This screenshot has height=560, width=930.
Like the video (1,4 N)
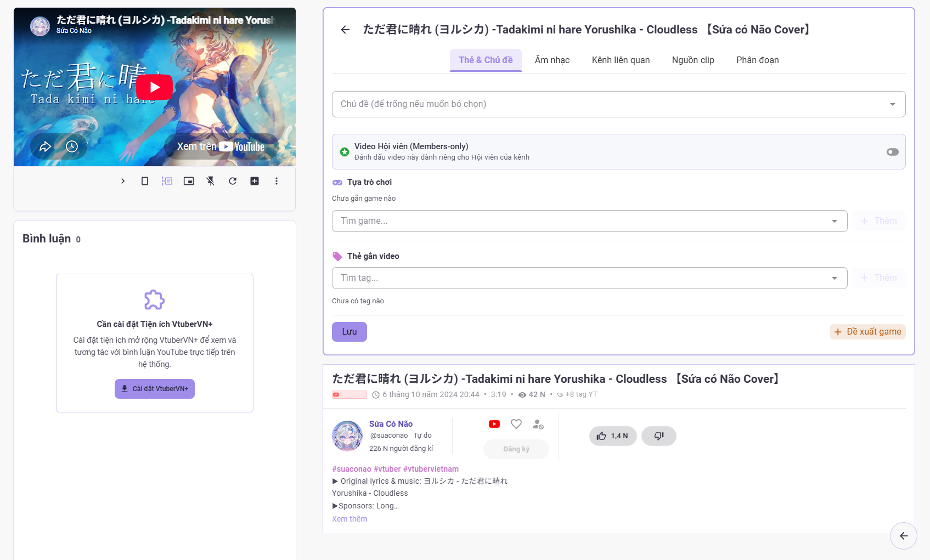click(613, 436)
